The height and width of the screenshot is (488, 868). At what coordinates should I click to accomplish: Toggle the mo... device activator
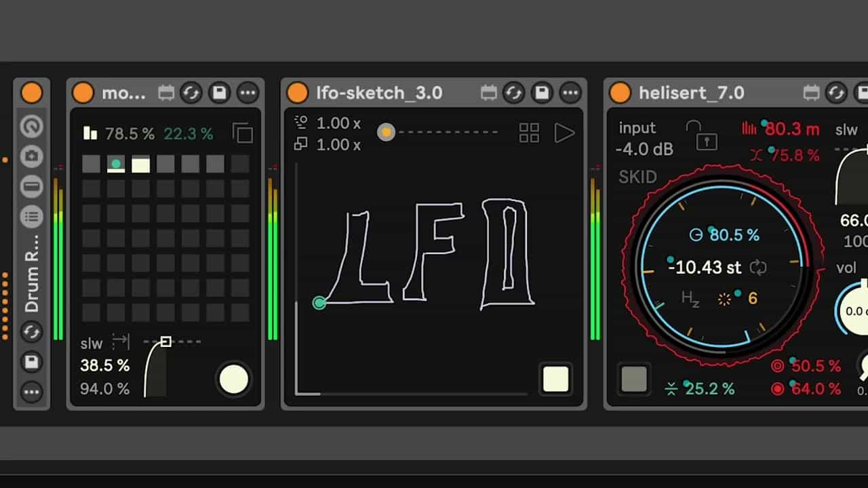click(83, 93)
